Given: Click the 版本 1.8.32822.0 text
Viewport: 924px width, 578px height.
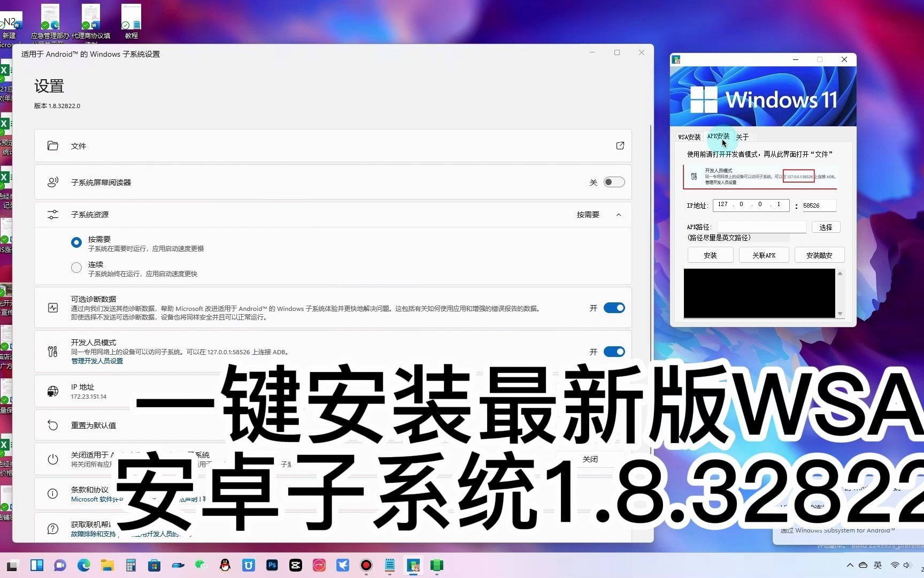Looking at the screenshot, I should (57, 106).
